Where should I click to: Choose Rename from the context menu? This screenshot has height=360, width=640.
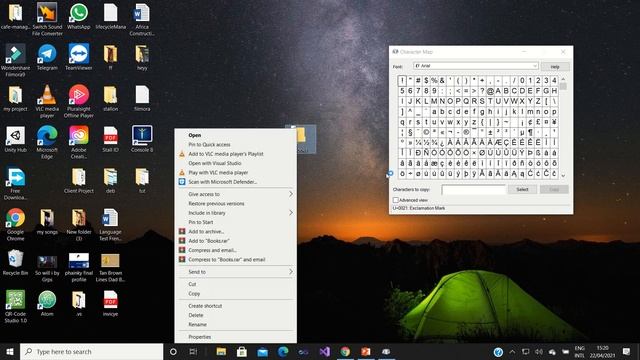tap(236, 324)
